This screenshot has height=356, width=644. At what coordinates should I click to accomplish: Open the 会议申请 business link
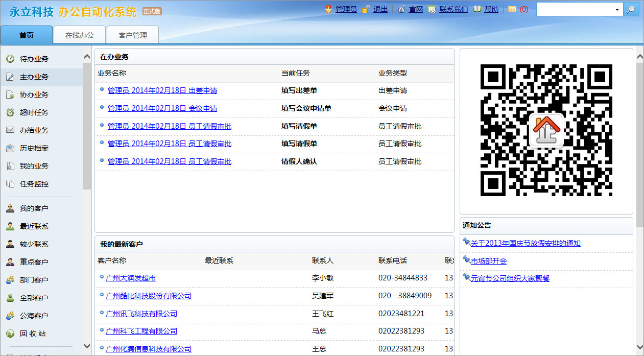(x=162, y=108)
